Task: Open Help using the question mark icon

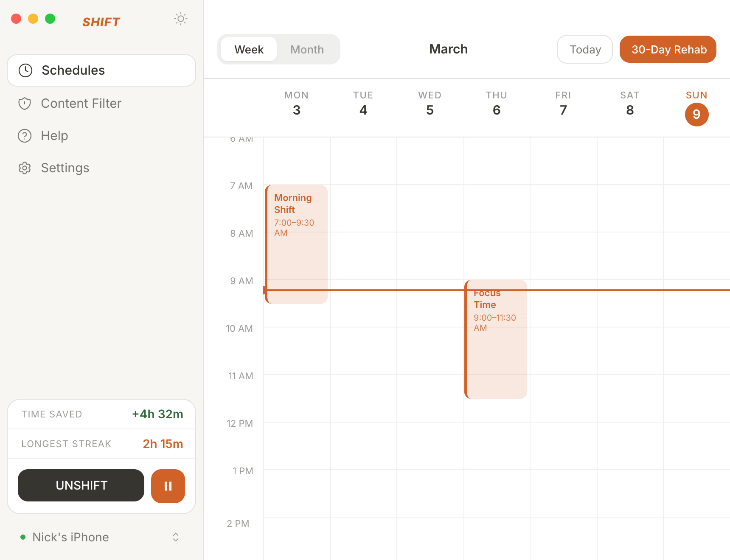Action: [25, 135]
